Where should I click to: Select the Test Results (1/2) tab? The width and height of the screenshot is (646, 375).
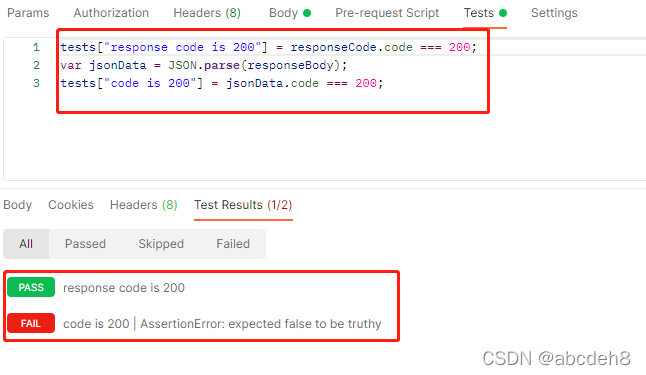click(x=243, y=205)
